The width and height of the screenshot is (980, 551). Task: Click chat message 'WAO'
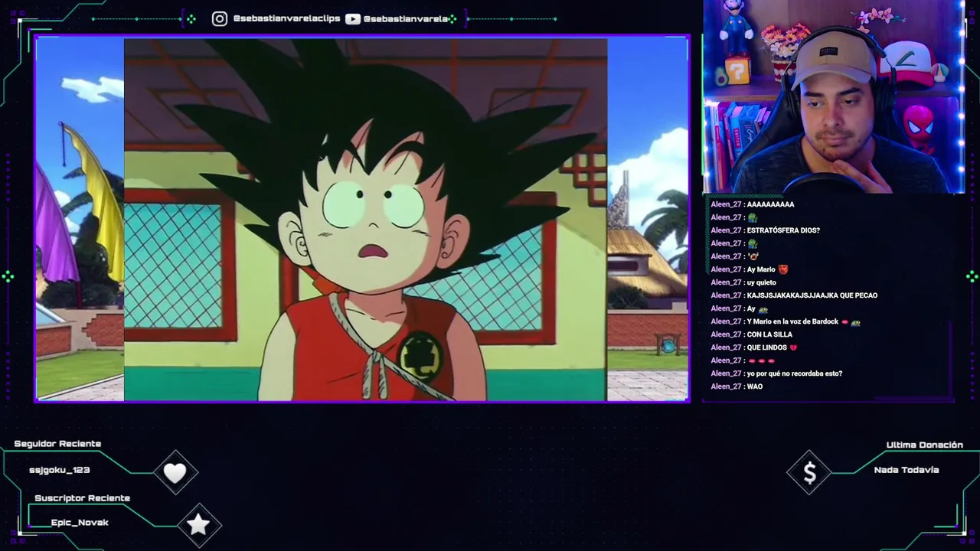pyautogui.click(x=754, y=386)
